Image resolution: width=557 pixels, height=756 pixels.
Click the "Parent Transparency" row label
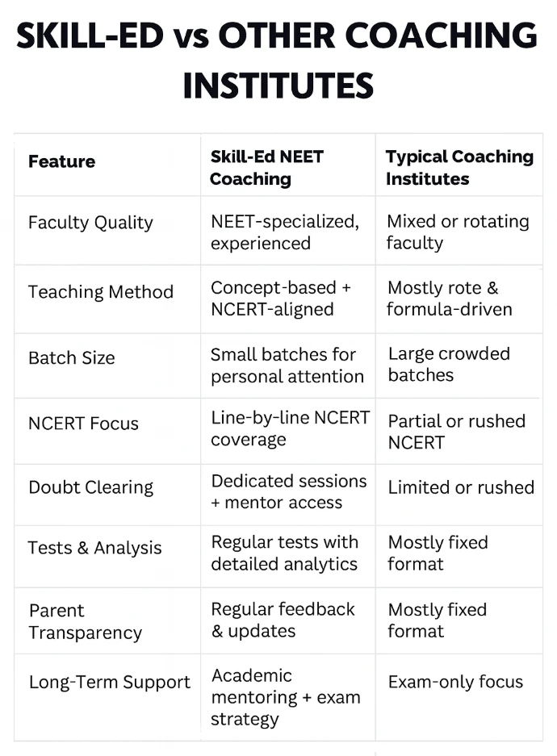point(85,621)
